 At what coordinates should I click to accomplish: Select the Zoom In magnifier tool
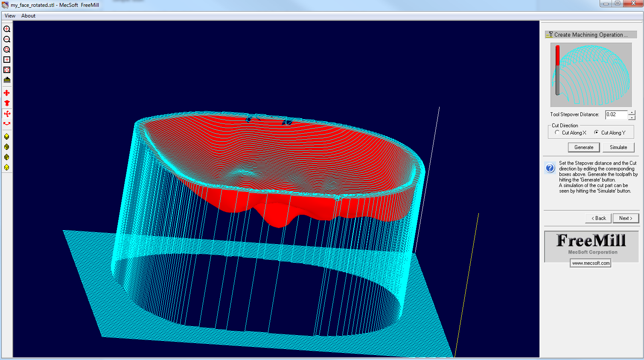[x=7, y=29]
